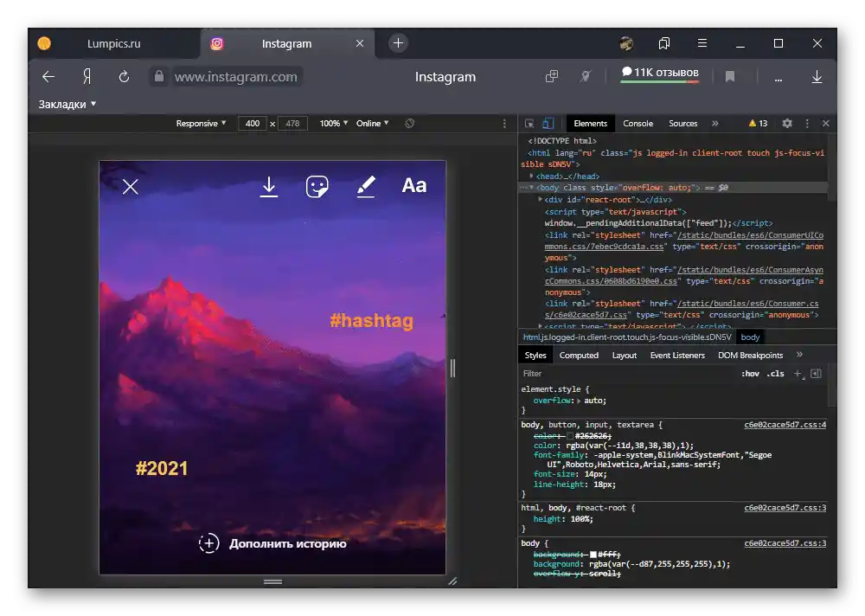Click the rotate device icon
Image resolution: width=865 pixels, height=616 pixels.
point(409,123)
